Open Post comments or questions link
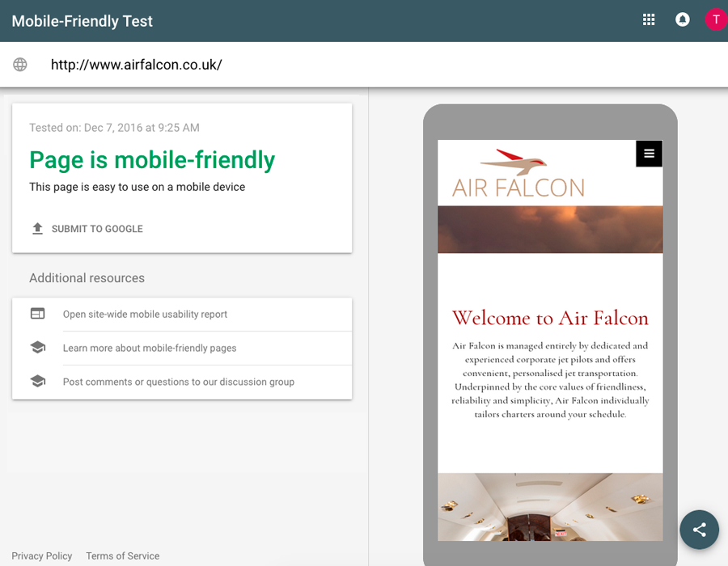Image resolution: width=728 pixels, height=566 pixels. [179, 382]
